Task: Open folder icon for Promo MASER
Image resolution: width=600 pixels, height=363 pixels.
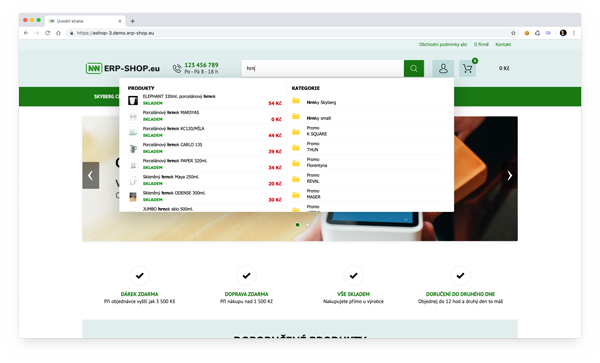Action: pyautogui.click(x=296, y=195)
